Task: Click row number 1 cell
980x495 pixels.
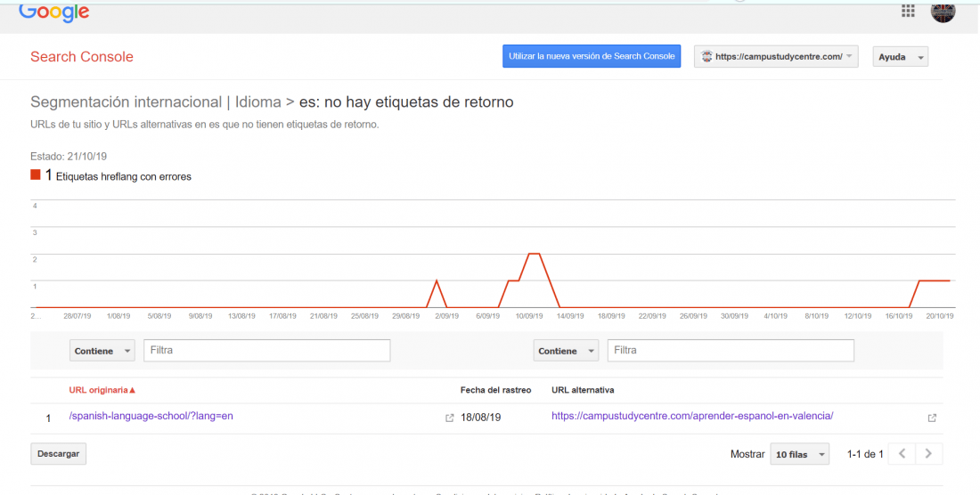Action: coord(49,418)
